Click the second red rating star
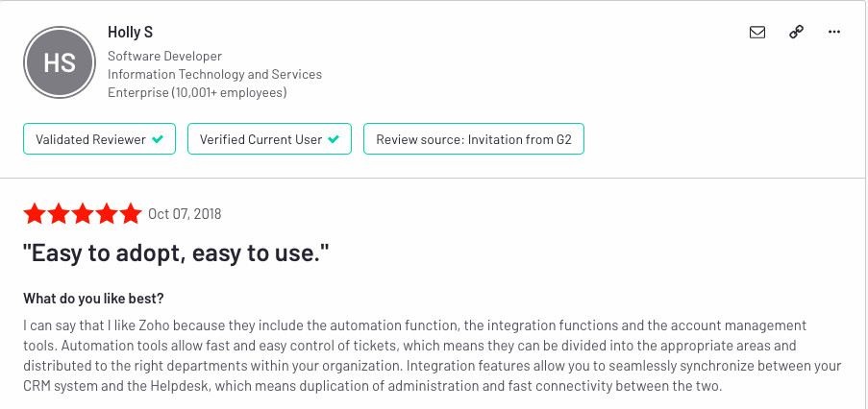Screen dimensions: 868x409 tap(60, 213)
